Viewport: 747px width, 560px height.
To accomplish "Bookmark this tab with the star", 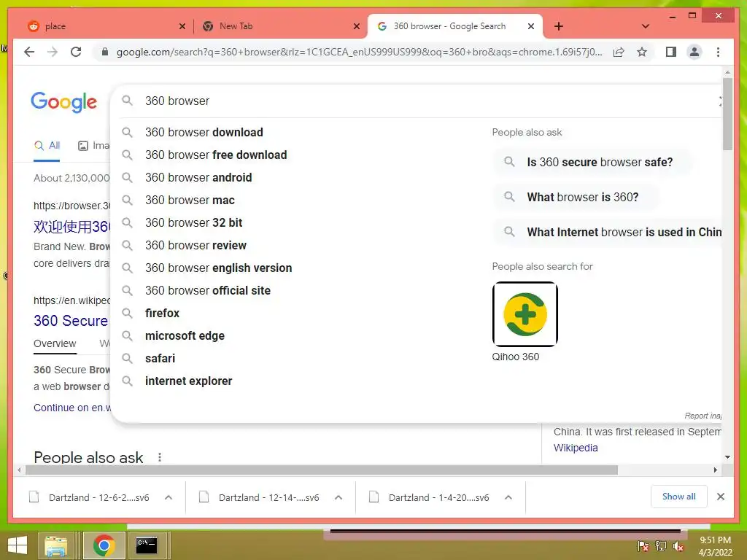I will click(x=642, y=52).
